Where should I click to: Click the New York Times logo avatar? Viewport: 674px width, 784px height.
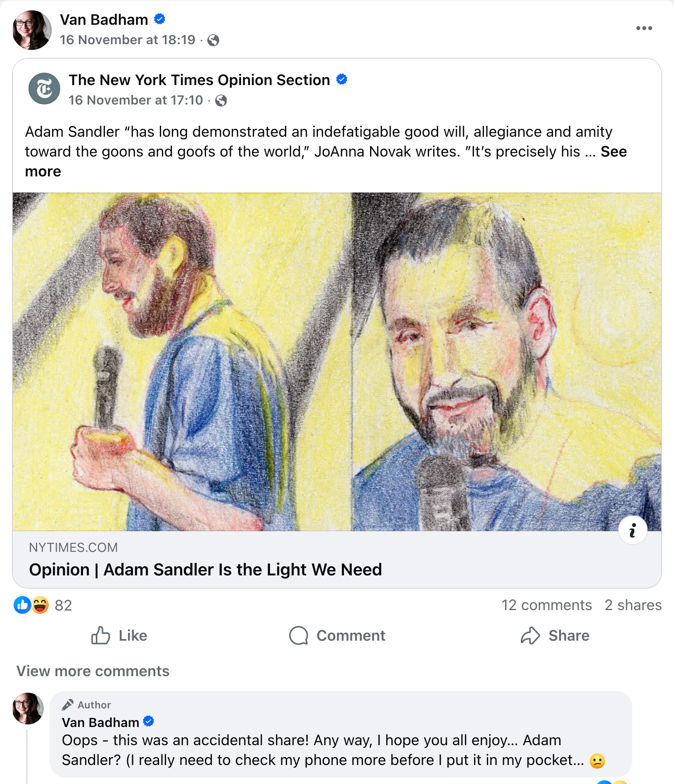[x=44, y=89]
